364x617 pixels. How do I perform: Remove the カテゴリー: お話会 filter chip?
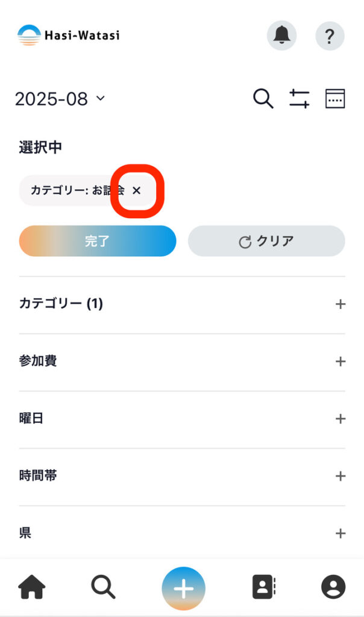(x=136, y=190)
